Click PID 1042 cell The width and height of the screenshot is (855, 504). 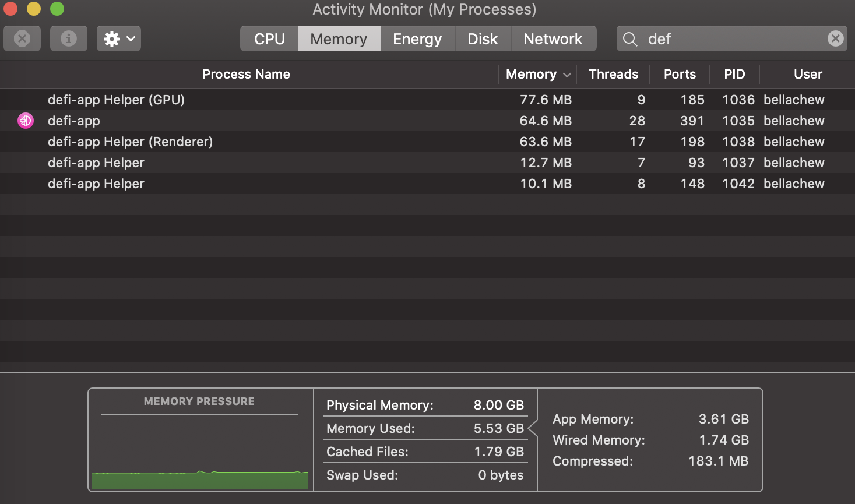point(738,184)
